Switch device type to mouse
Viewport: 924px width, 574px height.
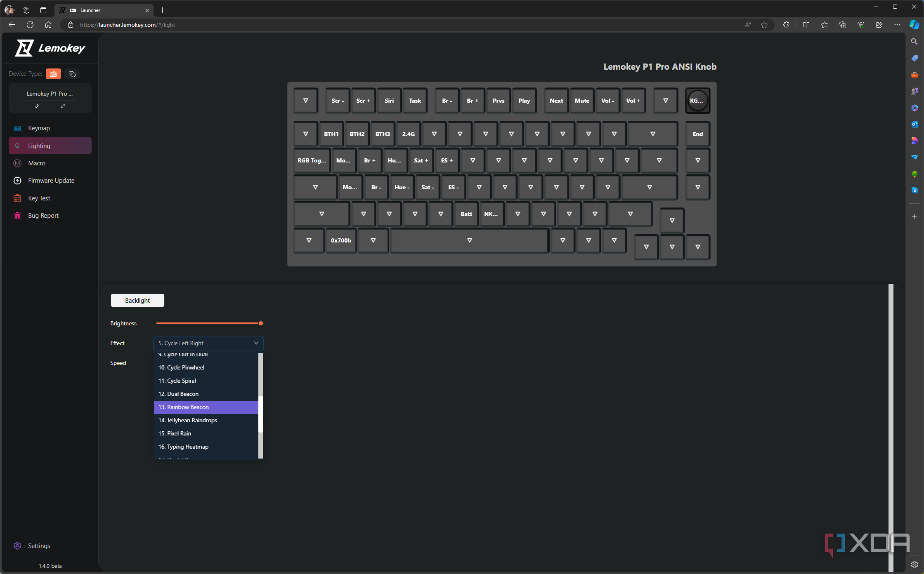(72, 74)
